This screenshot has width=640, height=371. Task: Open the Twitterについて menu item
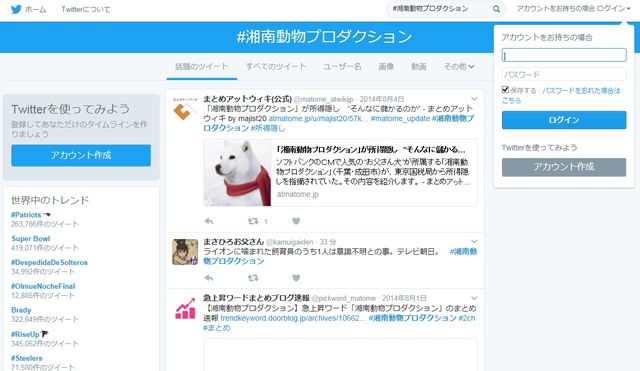coord(86,9)
